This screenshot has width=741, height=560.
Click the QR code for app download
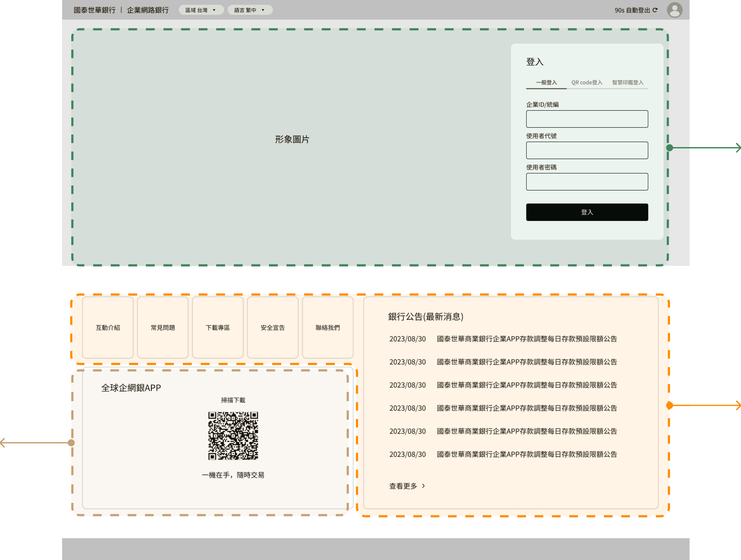tap(233, 435)
